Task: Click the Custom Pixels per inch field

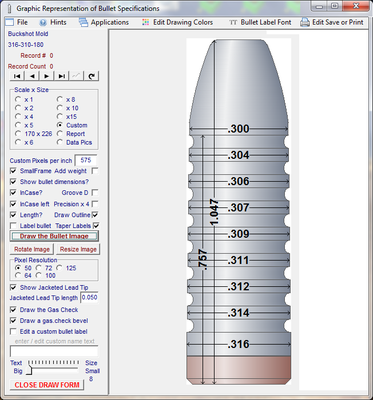Action: click(86, 160)
